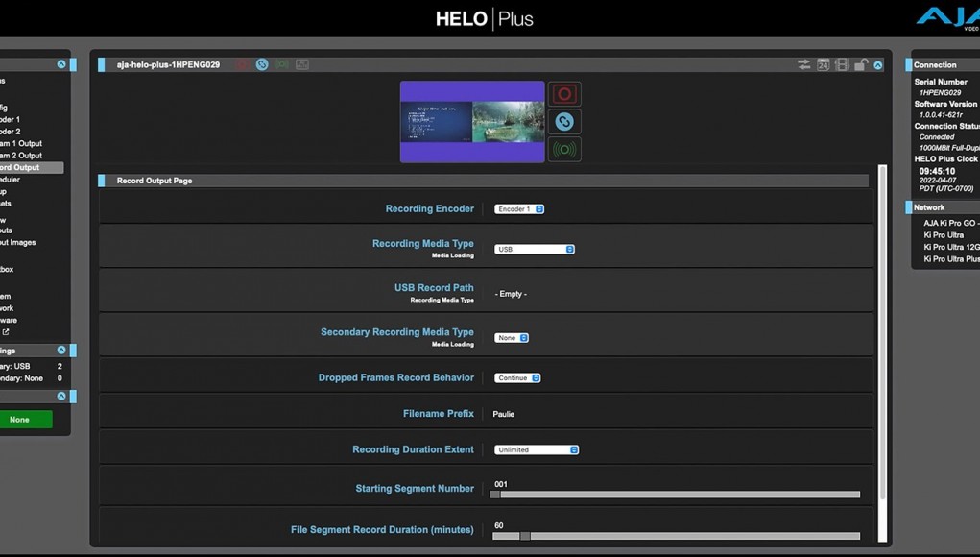Image resolution: width=980 pixels, height=557 pixels.
Task: Click the USB Record Path "- Empty -" value
Action: [x=511, y=294]
